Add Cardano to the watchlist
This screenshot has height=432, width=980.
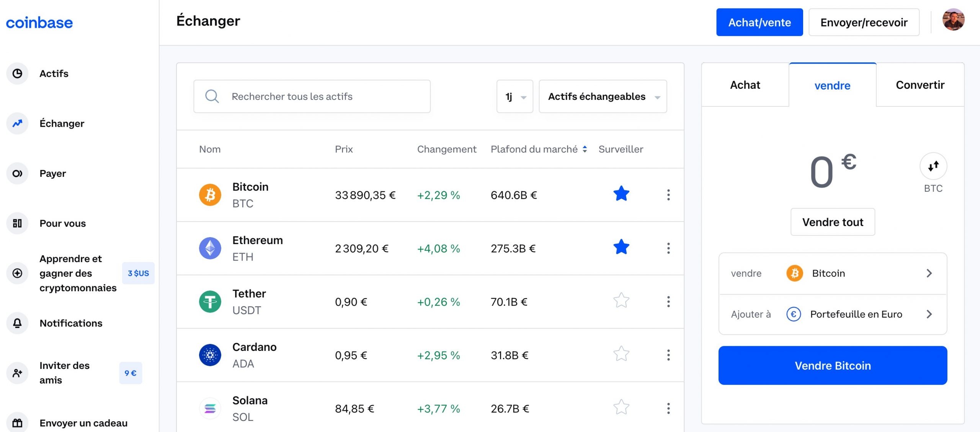coord(621,354)
